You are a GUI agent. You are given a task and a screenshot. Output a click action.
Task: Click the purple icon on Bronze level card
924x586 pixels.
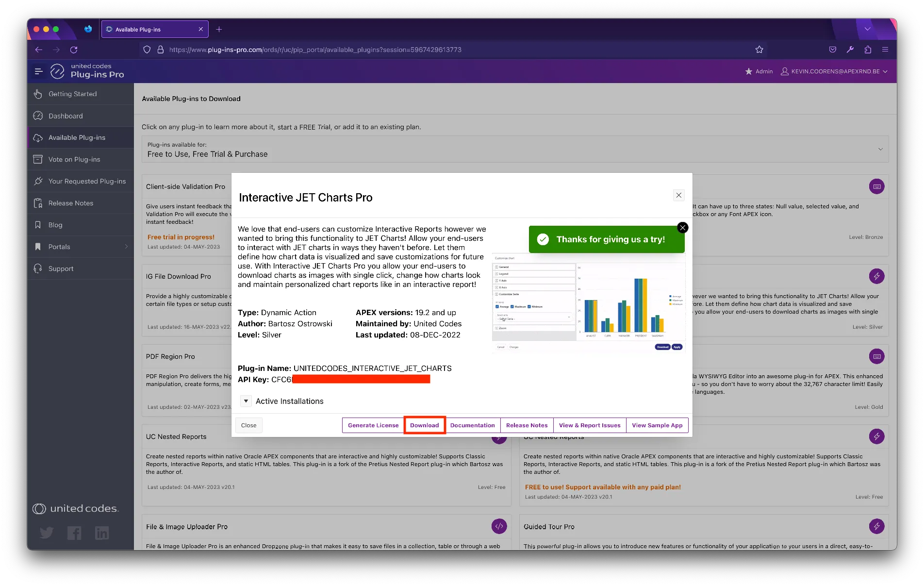876,186
